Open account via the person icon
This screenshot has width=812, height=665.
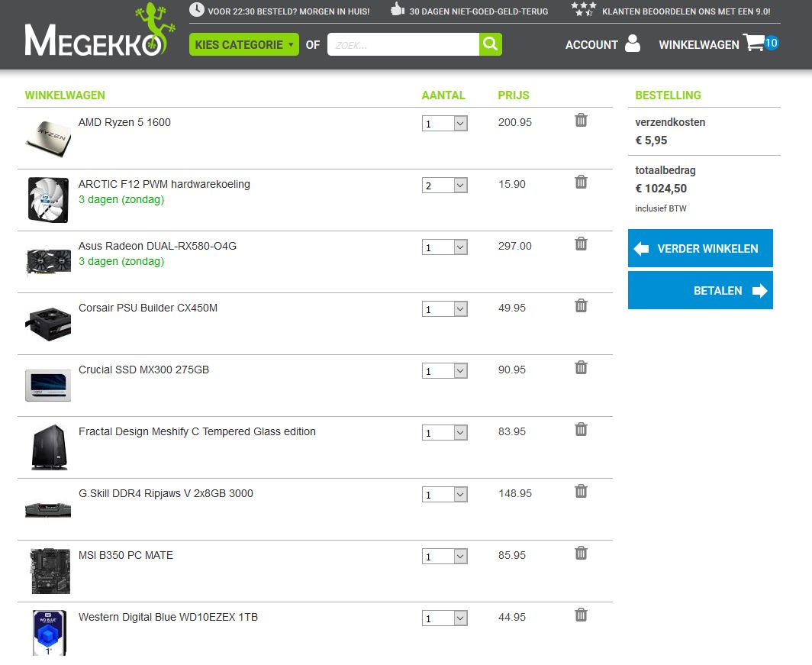[x=632, y=44]
